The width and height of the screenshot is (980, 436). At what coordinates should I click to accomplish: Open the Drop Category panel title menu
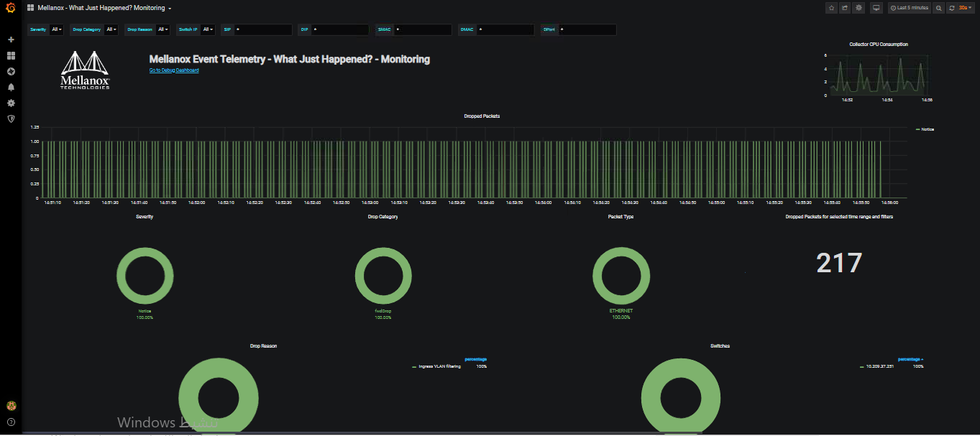click(383, 217)
